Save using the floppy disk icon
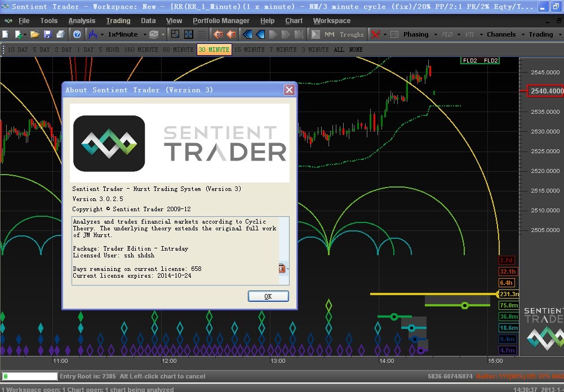564x392 pixels. tap(47, 34)
